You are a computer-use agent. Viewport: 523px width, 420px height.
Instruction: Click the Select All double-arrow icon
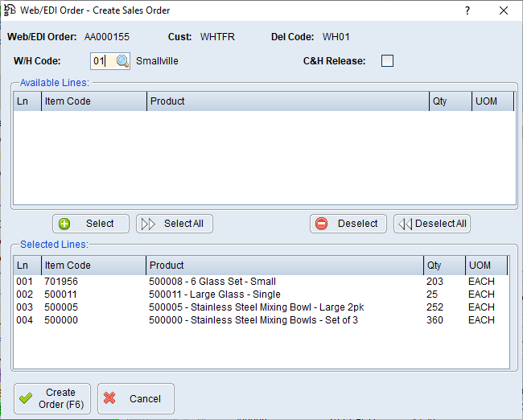point(148,224)
